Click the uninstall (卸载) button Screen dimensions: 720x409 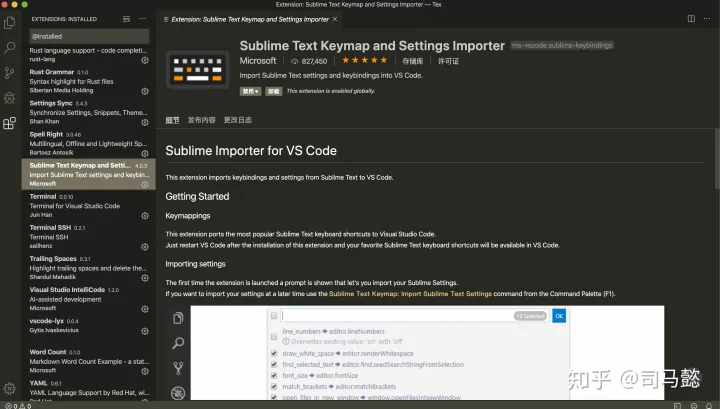click(x=274, y=91)
